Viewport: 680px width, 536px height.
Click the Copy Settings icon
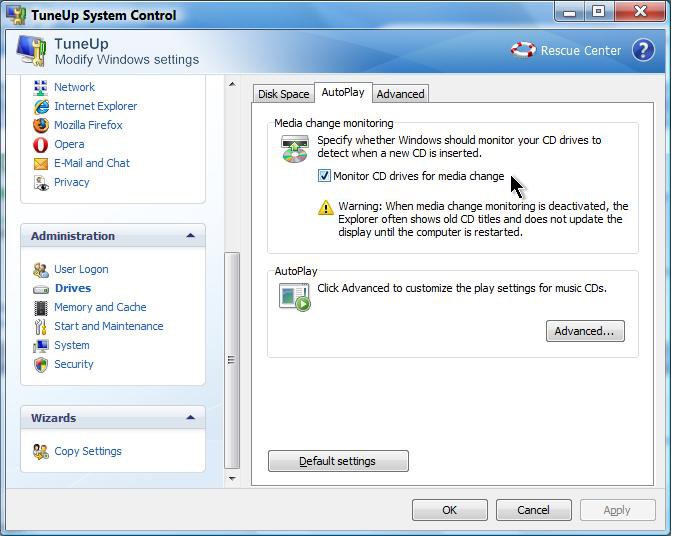pos(41,452)
